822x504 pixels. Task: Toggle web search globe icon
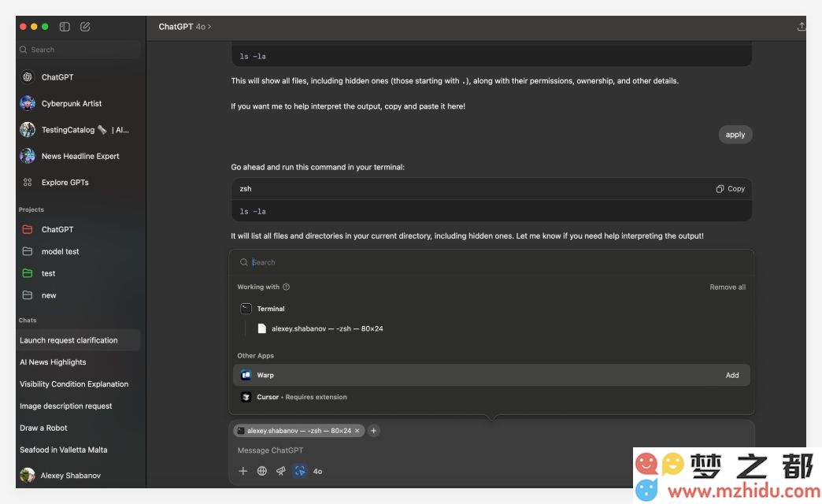point(261,471)
